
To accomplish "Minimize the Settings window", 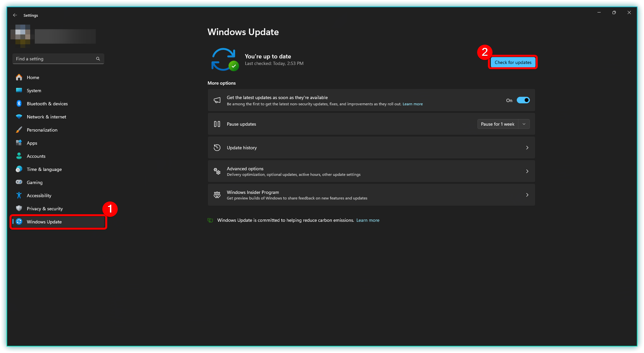I will (x=599, y=12).
